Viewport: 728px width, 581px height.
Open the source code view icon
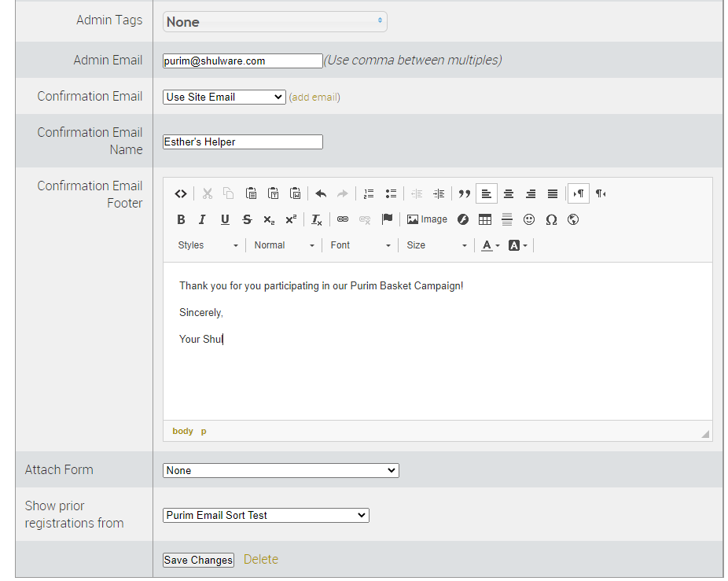coord(181,193)
